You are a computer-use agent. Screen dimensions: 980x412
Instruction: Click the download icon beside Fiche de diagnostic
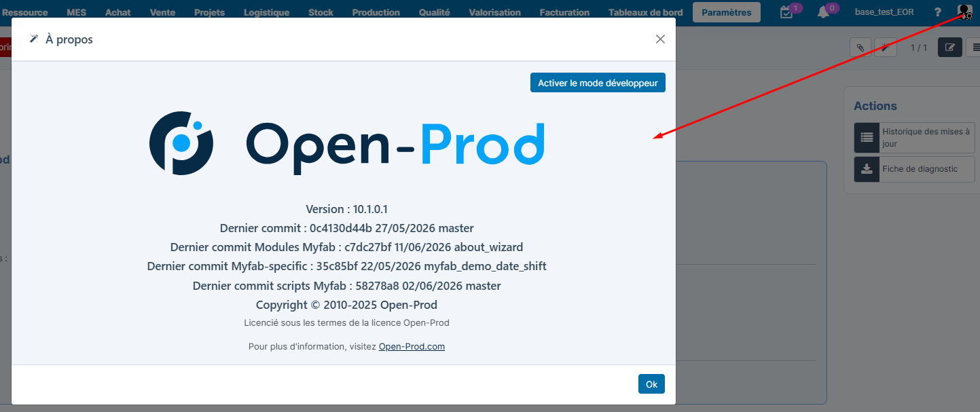867,169
